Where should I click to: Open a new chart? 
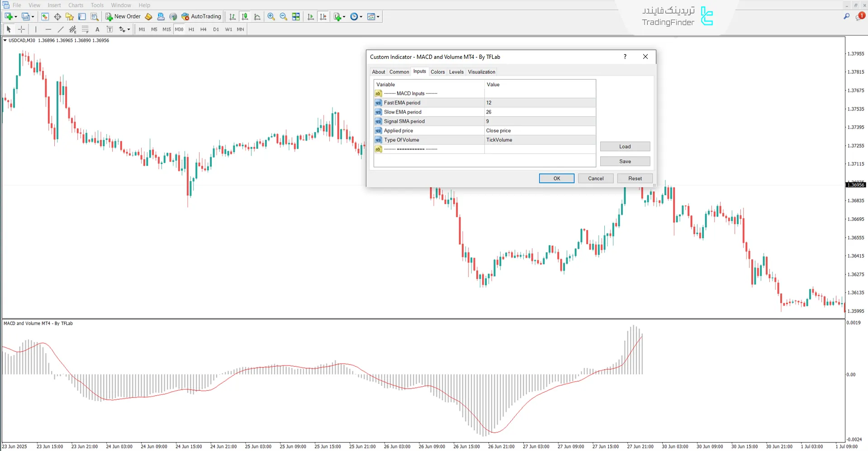point(8,16)
